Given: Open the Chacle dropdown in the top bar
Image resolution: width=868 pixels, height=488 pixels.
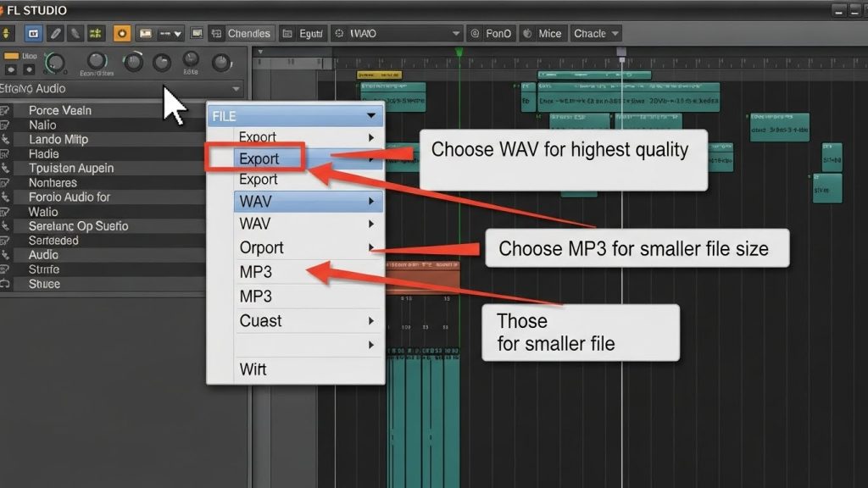Looking at the screenshot, I should pos(596,33).
